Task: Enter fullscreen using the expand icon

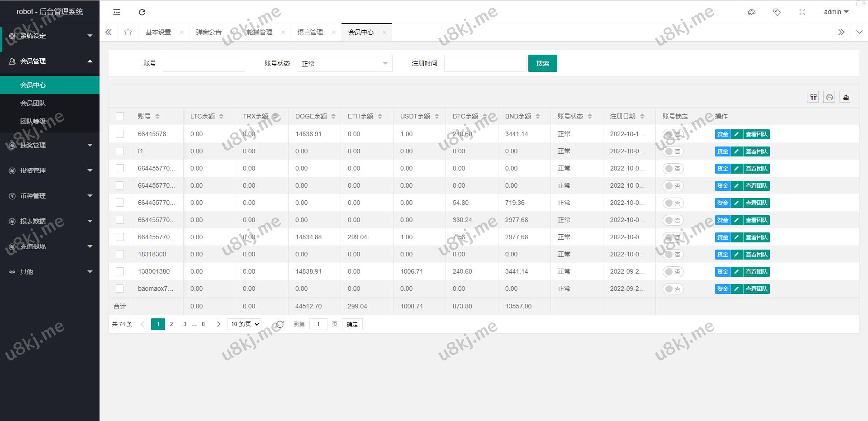Action: click(x=802, y=12)
